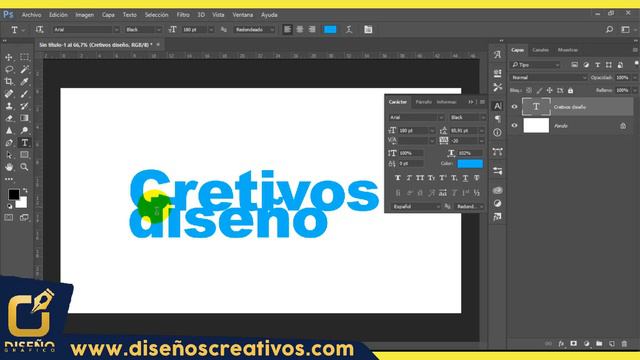The image size is (640, 360).
Task: Select the Crop tool
Action: pyautogui.click(x=9, y=82)
